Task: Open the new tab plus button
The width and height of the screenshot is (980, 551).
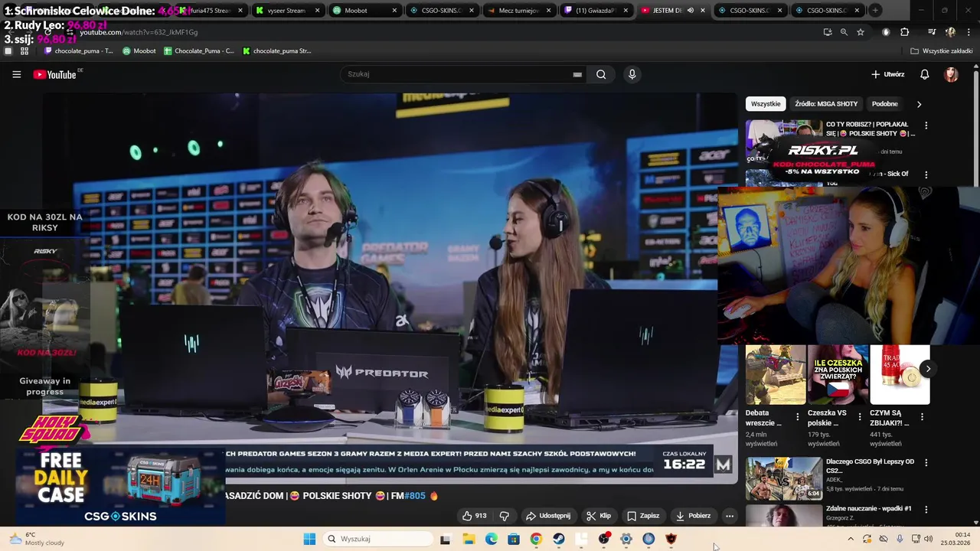Action: [x=874, y=11]
